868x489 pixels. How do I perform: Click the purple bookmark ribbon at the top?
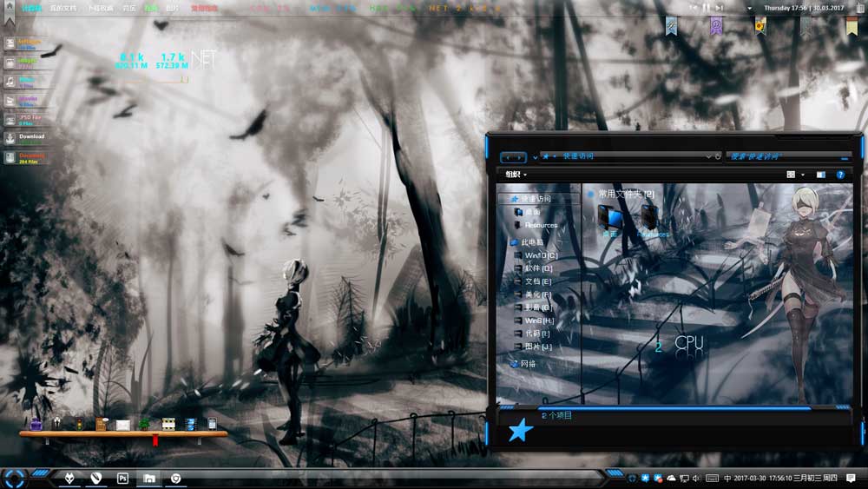coord(716,25)
